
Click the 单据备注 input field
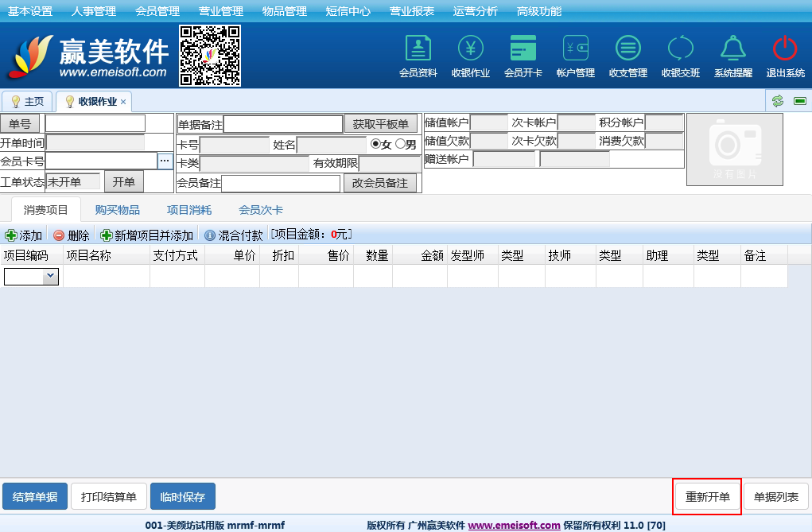pos(283,124)
